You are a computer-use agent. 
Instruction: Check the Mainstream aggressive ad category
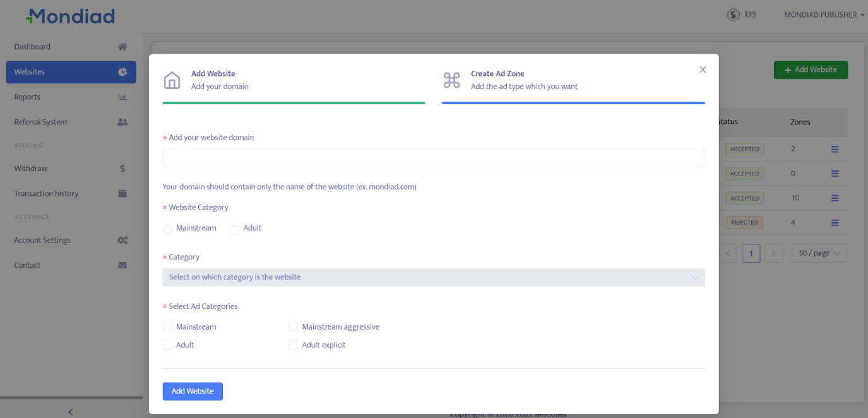coord(293,327)
